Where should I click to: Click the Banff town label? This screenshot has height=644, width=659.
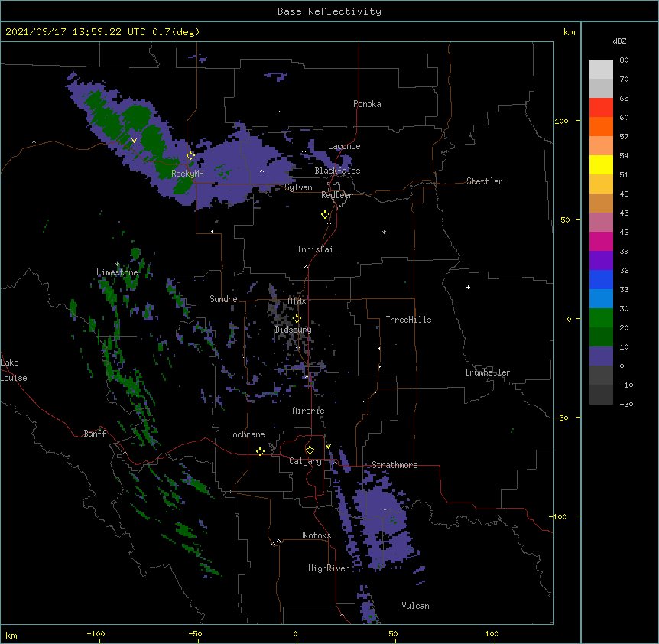click(x=95, y=434)
